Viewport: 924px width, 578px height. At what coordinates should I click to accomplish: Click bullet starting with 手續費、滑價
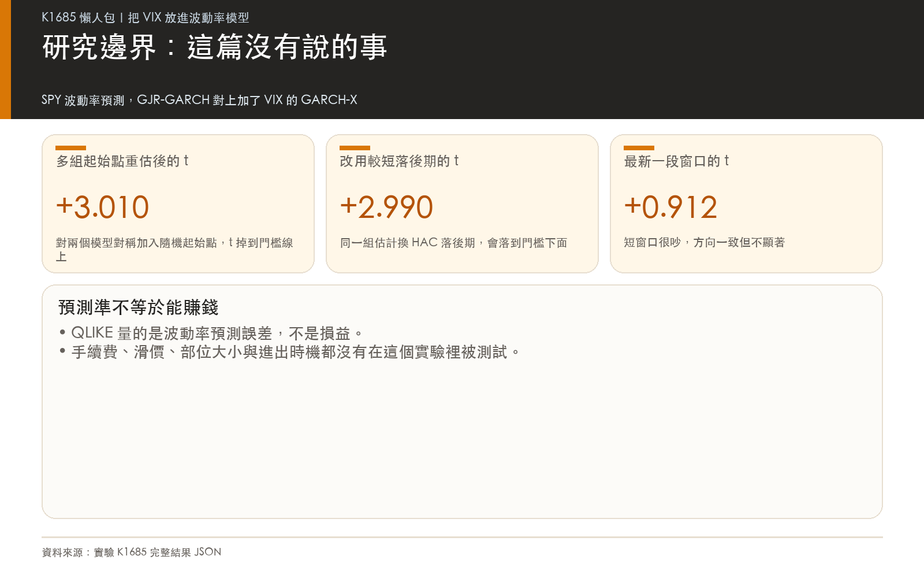(290, 352)
